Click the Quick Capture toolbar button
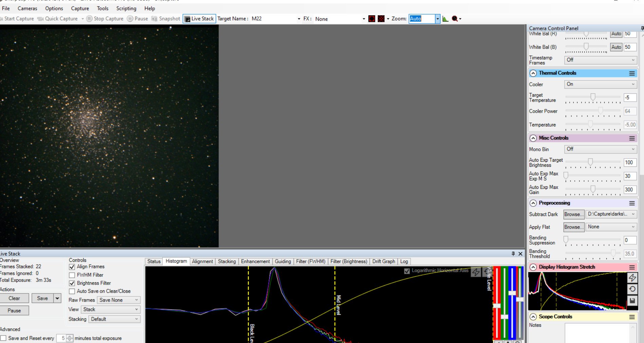The image size is (644, 343). [58, 19]
